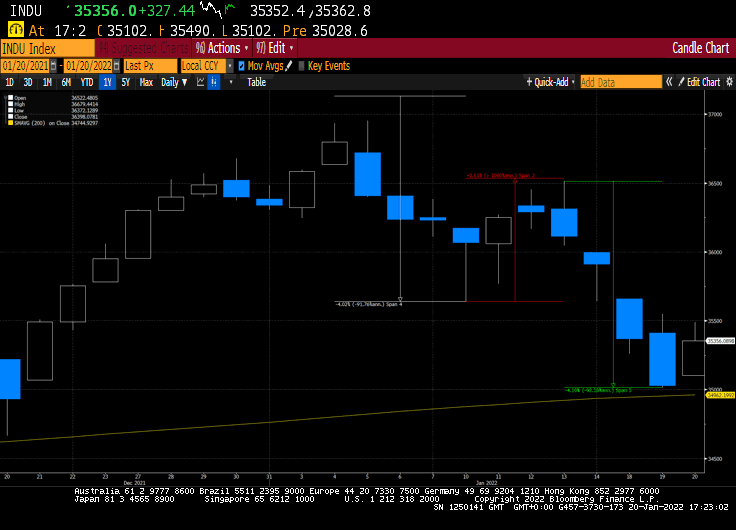Click the Dec 2021 x-axis label
Image resolution: width=736 pixels, height=530 pixels.
[x=134, y=483]
